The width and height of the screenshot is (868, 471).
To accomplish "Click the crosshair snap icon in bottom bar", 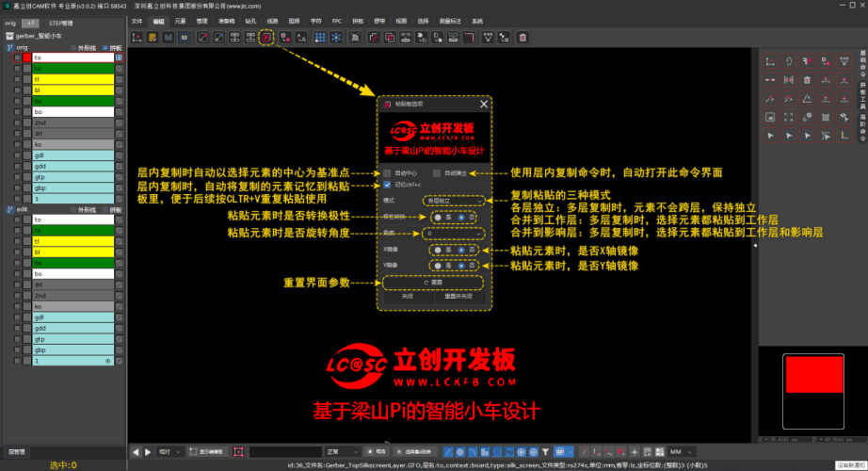I will (635, 451).
